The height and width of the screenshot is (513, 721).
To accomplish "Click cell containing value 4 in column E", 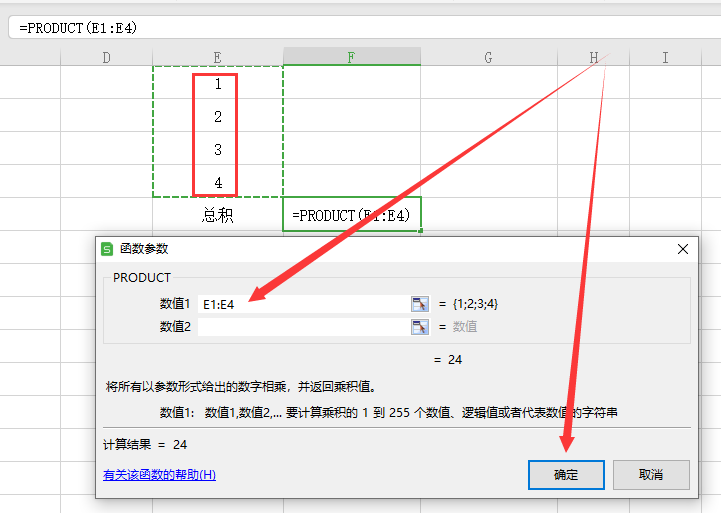I will coord(217,182).
